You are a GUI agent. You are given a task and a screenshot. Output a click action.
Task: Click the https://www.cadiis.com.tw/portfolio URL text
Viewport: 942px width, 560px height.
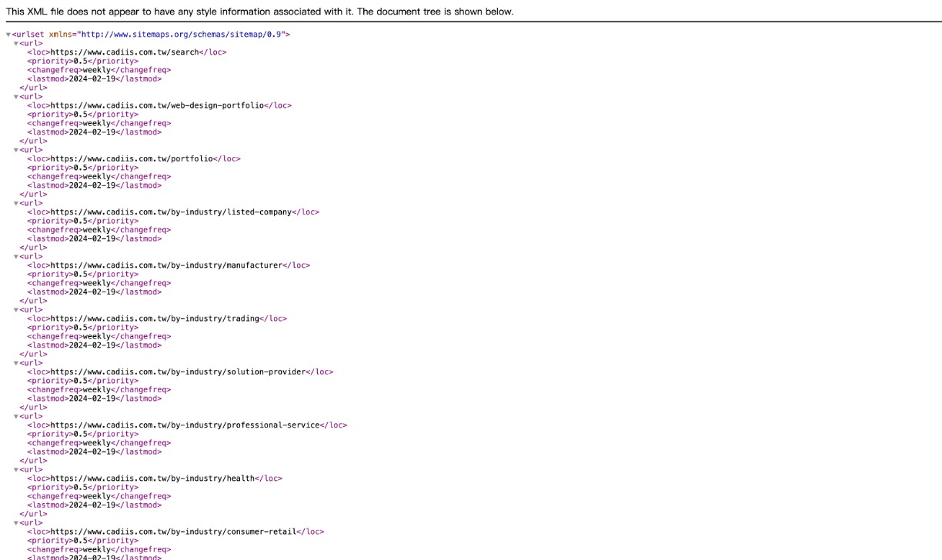click(x=132, y=158)
